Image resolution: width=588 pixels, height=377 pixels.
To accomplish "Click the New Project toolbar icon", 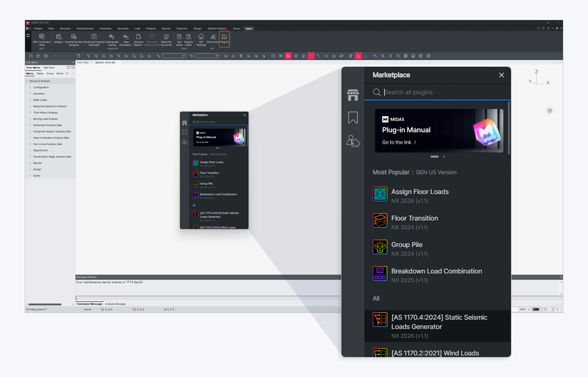I will coord(31,56).
